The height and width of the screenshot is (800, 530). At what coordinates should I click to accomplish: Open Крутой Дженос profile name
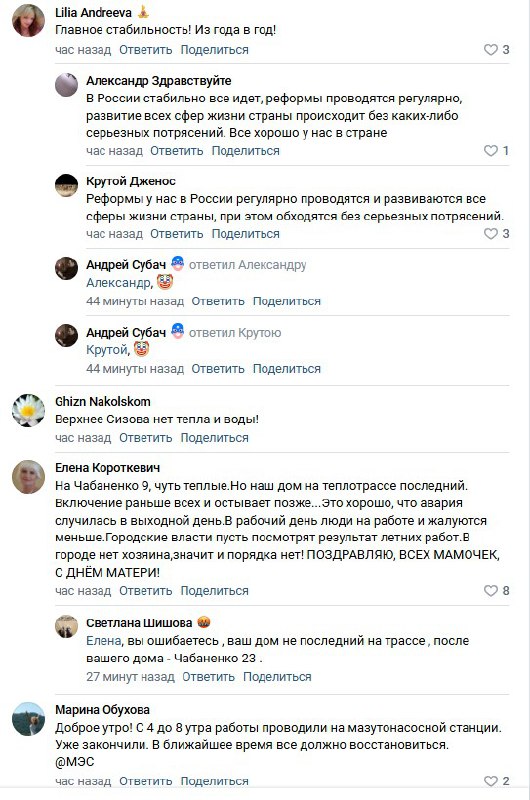tap(131, 181)
